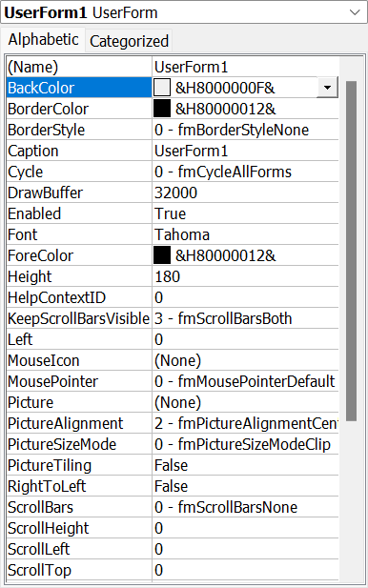Select the Alphabetic tab

tap(43, 39)
